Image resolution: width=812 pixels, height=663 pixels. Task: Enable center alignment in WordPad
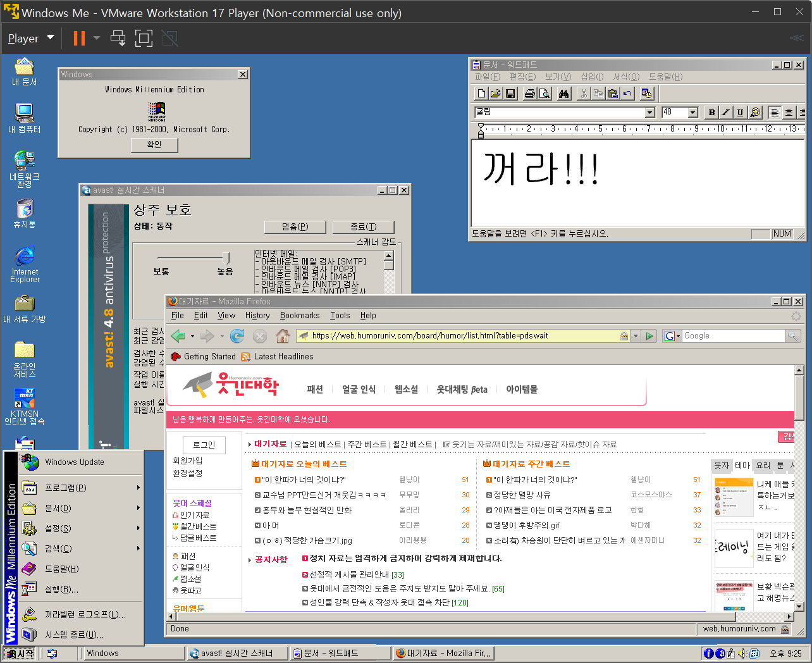tap(789, 113)
